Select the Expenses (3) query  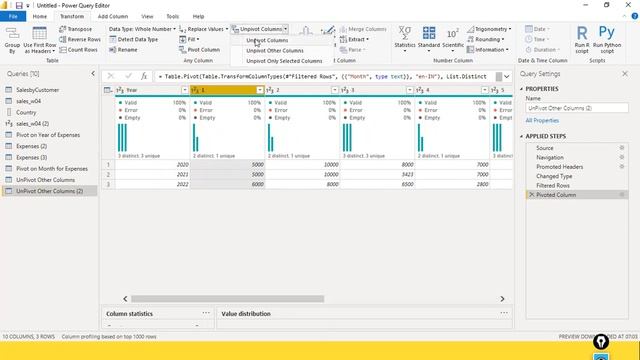[31, 157]
